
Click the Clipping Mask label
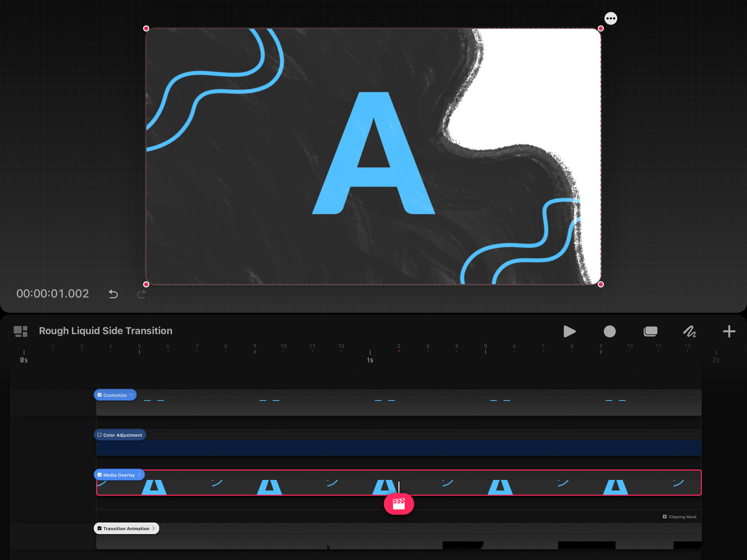pyautogui.click(x=682, y=517)
